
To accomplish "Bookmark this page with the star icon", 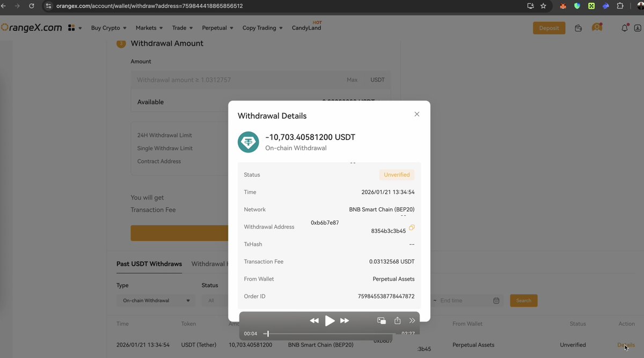I will pyautogui.click(x=543, y=6).
